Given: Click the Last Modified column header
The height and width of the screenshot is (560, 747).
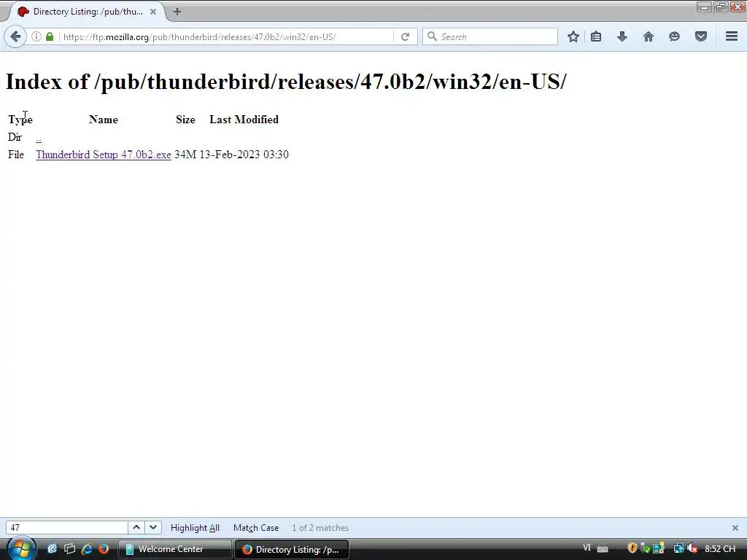Looking at the screenshot, I should pos(244,120).
